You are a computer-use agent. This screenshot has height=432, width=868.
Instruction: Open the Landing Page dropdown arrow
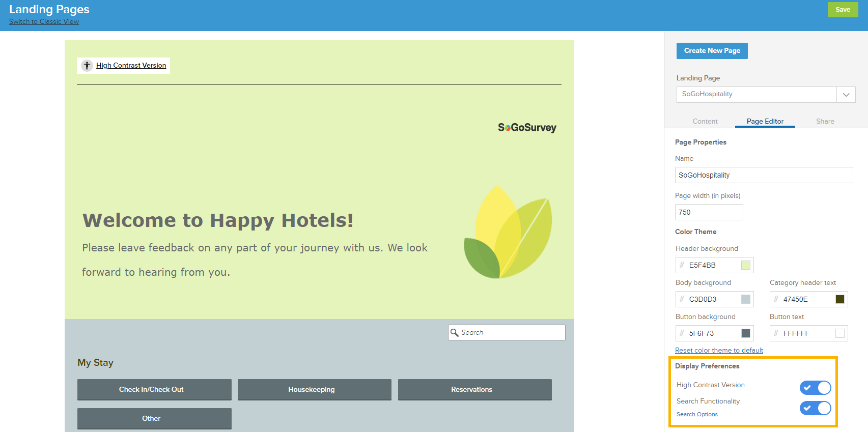(846, 95)
